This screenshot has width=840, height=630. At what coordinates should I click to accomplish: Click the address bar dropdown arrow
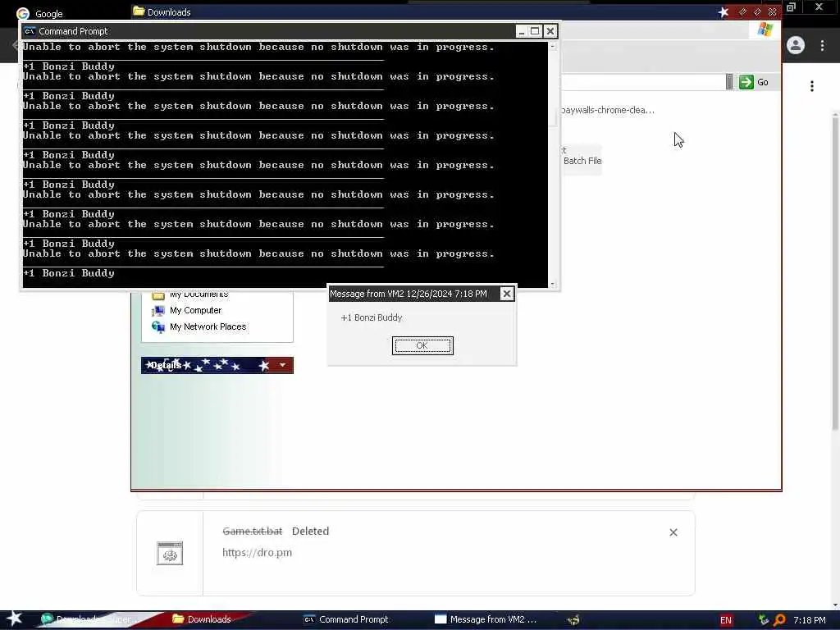click(x=729, y=82)
